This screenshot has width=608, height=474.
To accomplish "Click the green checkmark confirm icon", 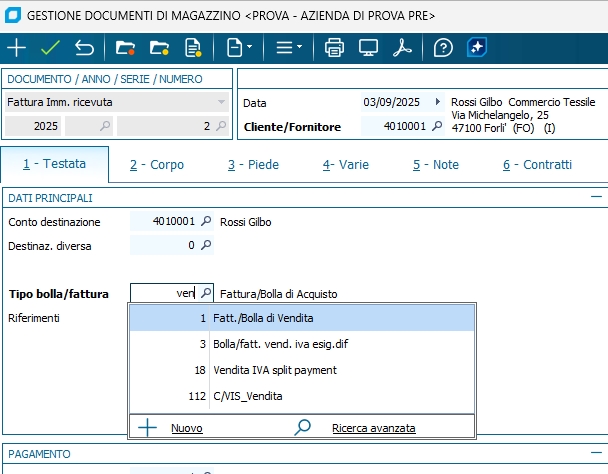I will coord(50,48).
